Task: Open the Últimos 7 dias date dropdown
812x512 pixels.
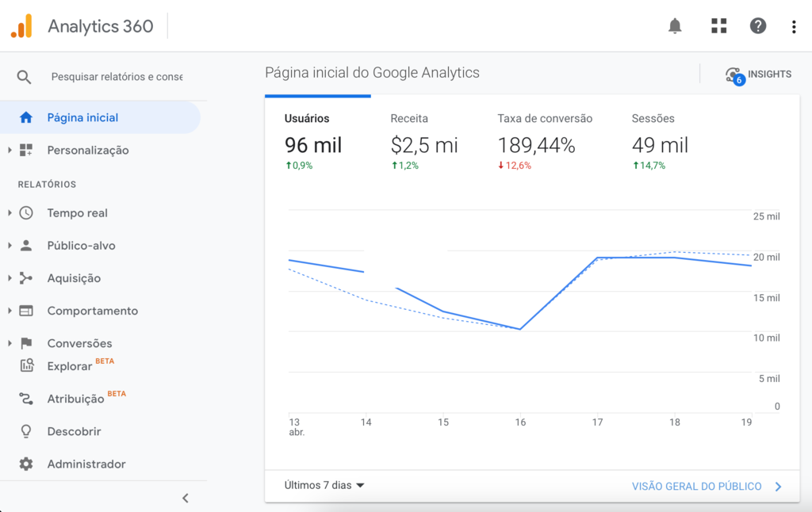Action: 322,485
